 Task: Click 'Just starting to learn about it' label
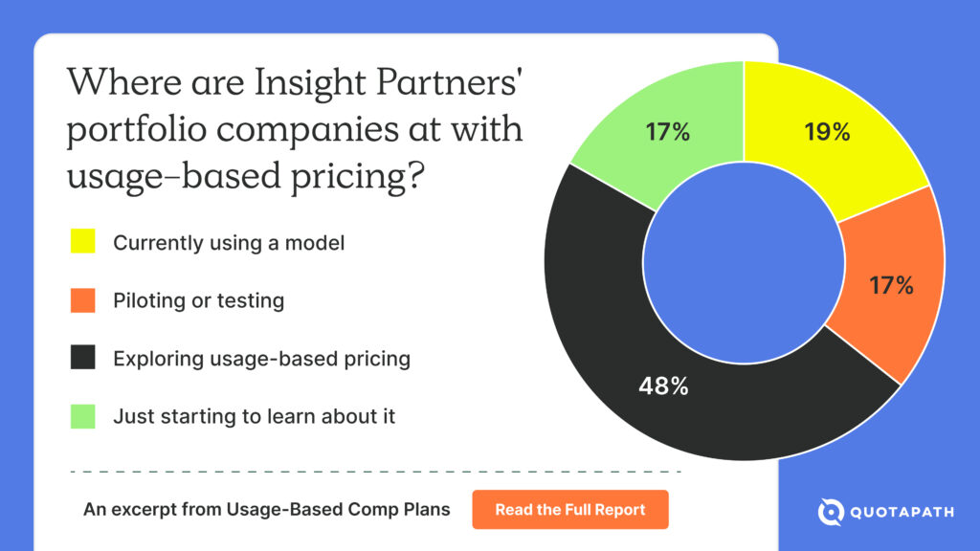254,417
